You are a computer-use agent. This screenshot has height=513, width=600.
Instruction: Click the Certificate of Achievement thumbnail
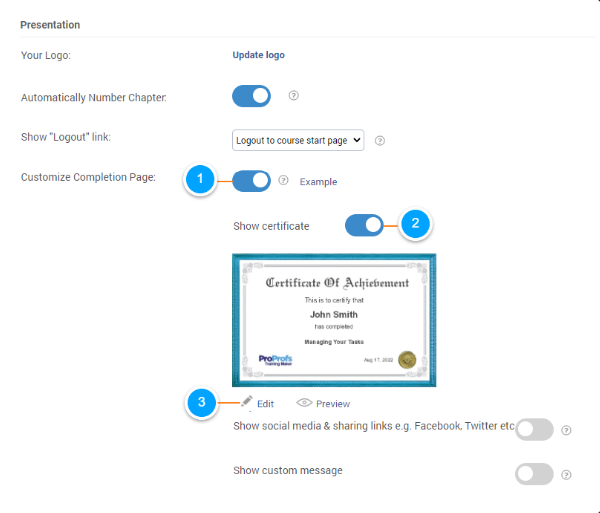pos(334,320)
